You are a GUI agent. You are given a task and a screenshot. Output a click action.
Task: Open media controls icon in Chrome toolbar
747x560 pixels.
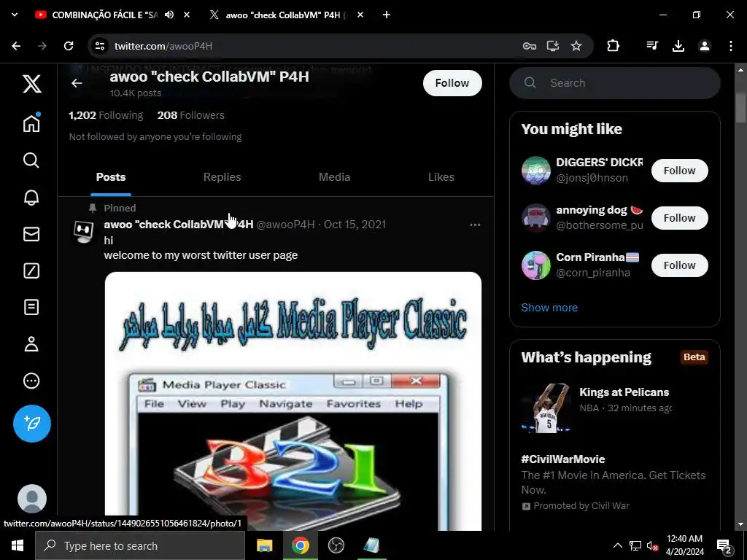[x=652, y=46]
